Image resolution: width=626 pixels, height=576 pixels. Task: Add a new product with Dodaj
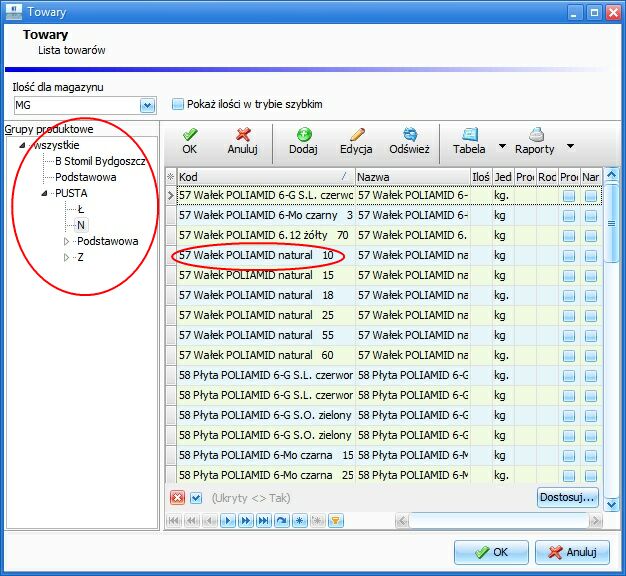pyautogui.click(x=303, y=141)
